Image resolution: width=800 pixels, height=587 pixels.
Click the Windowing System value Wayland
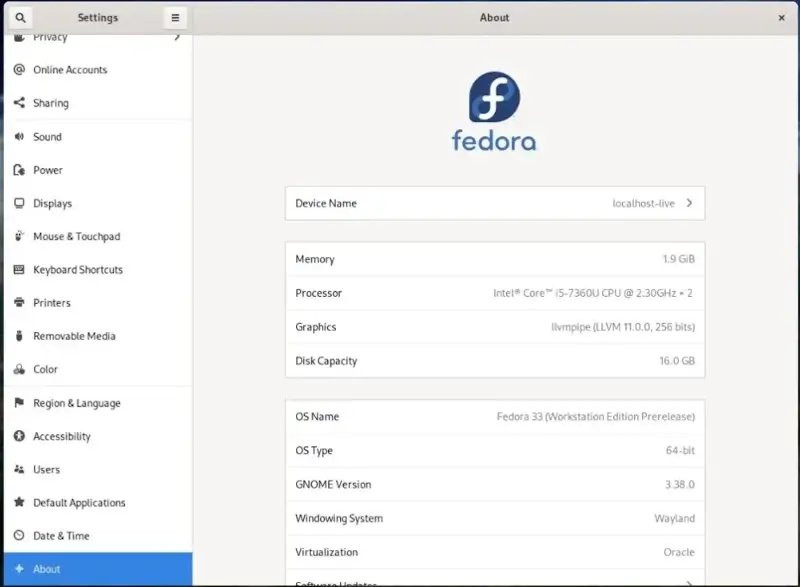(x=674, y=518)
